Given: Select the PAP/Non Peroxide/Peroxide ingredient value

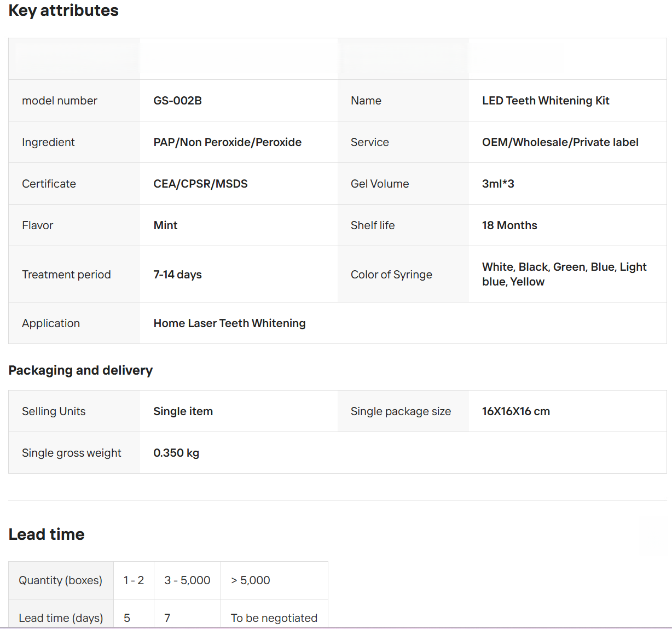Looking at the screenshot, I should click(227, 142).
